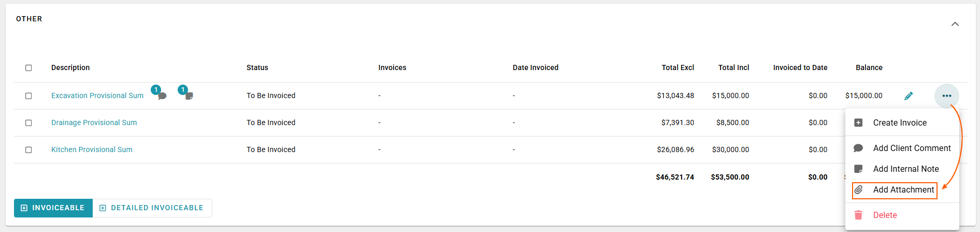Click the trash icon beside Delete
The height and width of the screenshot is (232, 980).
coord(858,215)
